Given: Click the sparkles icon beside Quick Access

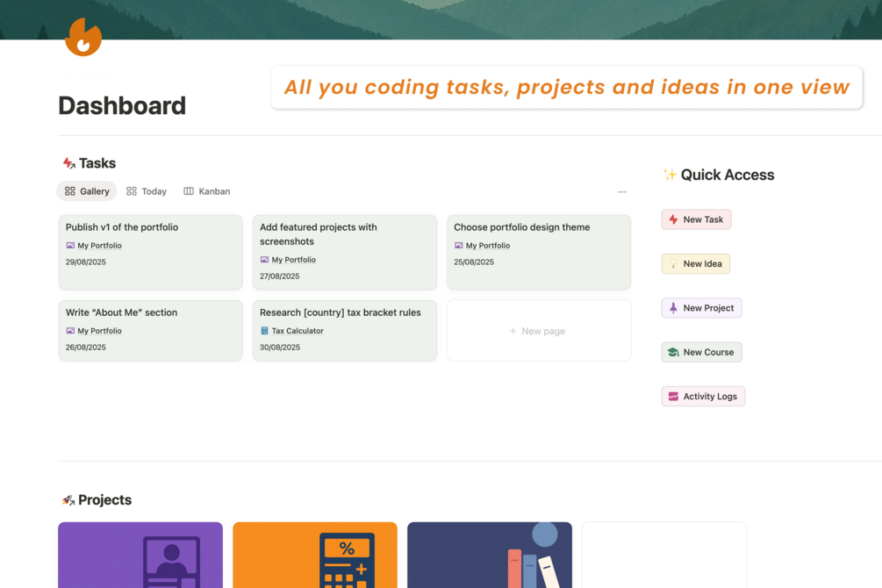Looking at the screenshot, I should click(670, 175).
